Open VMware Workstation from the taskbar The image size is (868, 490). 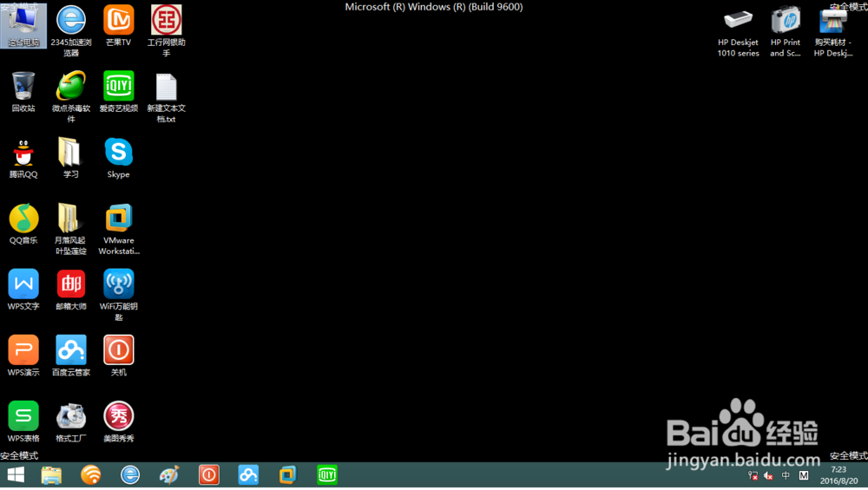click(288, 474)
